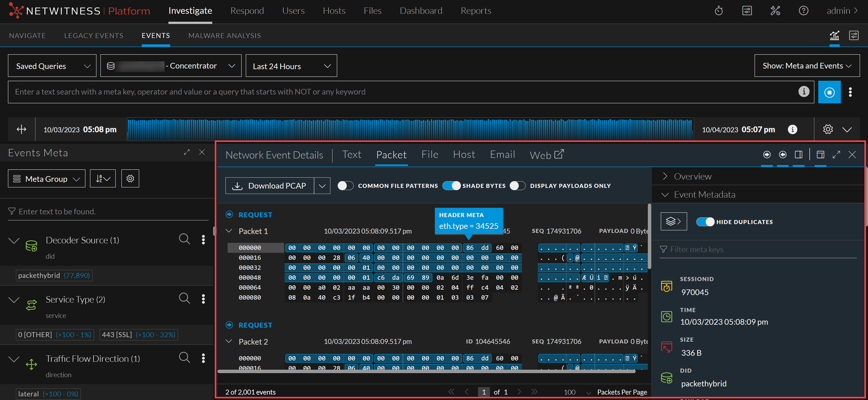Screen dimensions: 868x400
Task: Toggle the side meta panel layout icon
Action: pos(799,155)
